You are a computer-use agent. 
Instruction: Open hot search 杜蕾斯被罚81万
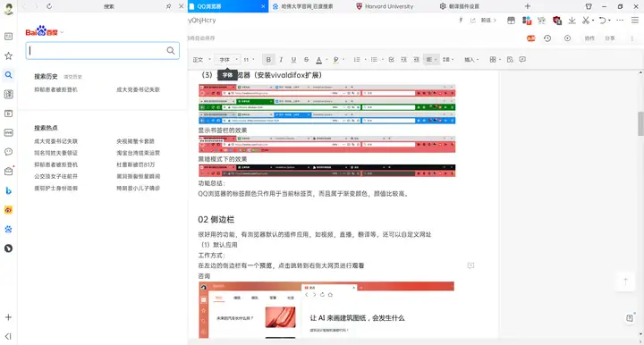click(x=136, y=164)
